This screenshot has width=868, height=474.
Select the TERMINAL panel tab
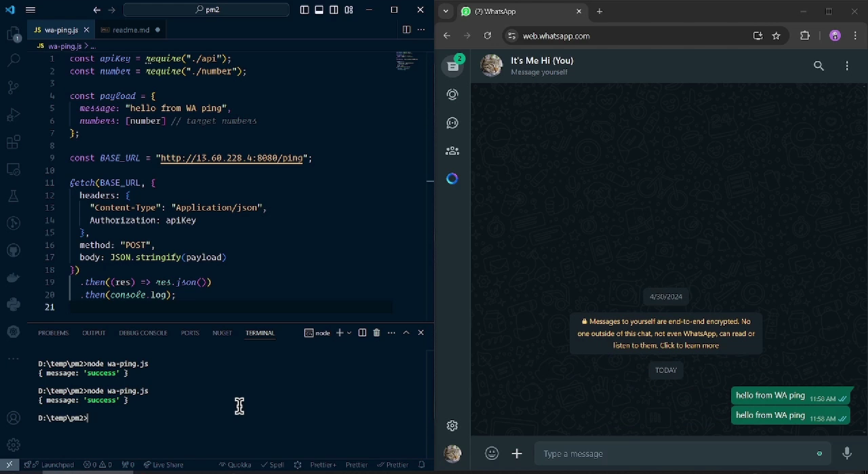(x=260, y=333)
